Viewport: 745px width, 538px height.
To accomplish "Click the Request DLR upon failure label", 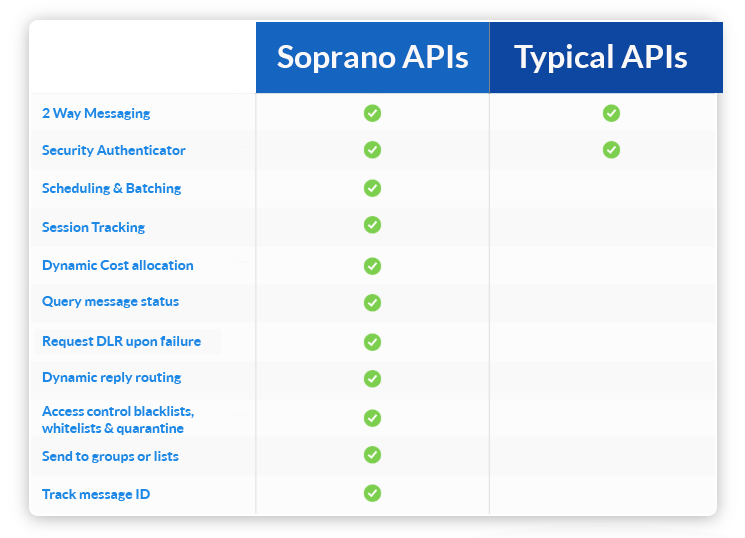I will click(x=122, y=341).
